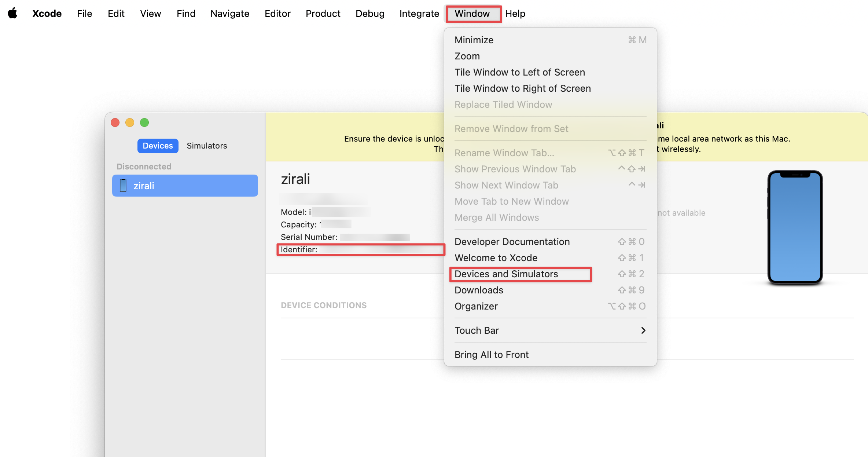Open the Edit menu
This screenshot has height=457, width=868.
coord(116,14)
